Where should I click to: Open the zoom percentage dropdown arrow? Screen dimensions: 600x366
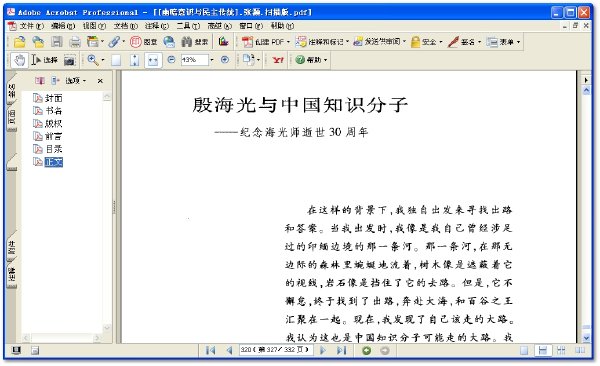(212, 60)
